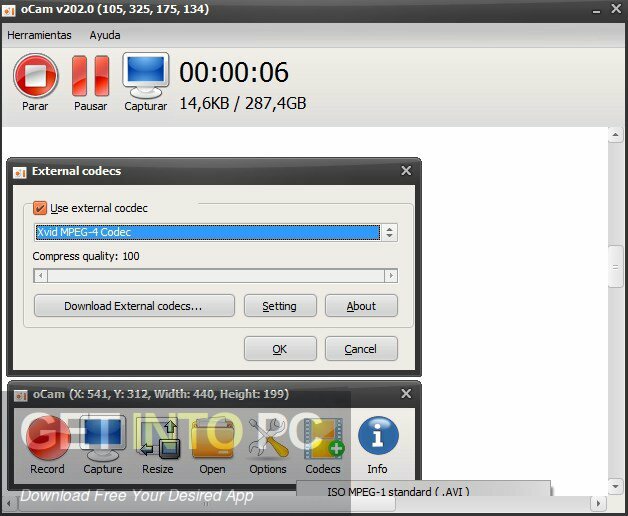Viewport: 628px width, 516px height.
Task: Confirm with the OK button
Action: (x=280, y=349)
